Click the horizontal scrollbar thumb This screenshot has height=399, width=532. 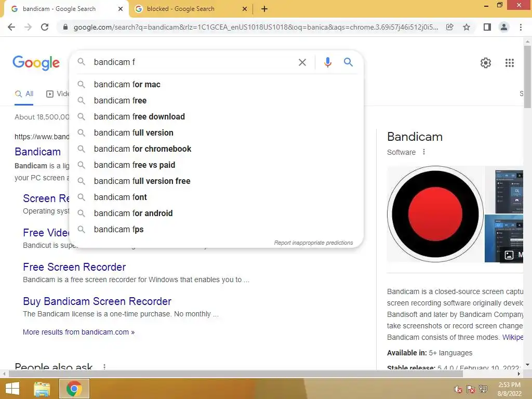(236, 374)
